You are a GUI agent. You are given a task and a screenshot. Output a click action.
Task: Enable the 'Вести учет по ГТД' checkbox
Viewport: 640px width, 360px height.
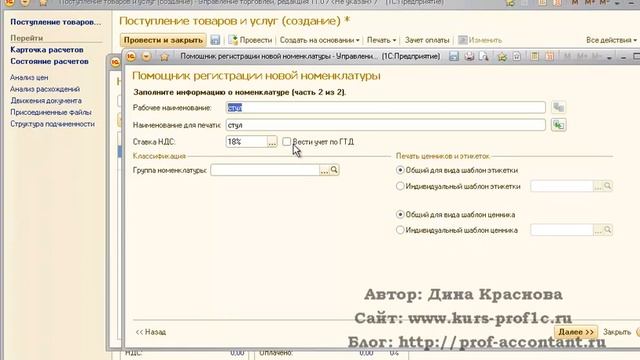pyautogui.click(x=287, y=141)
